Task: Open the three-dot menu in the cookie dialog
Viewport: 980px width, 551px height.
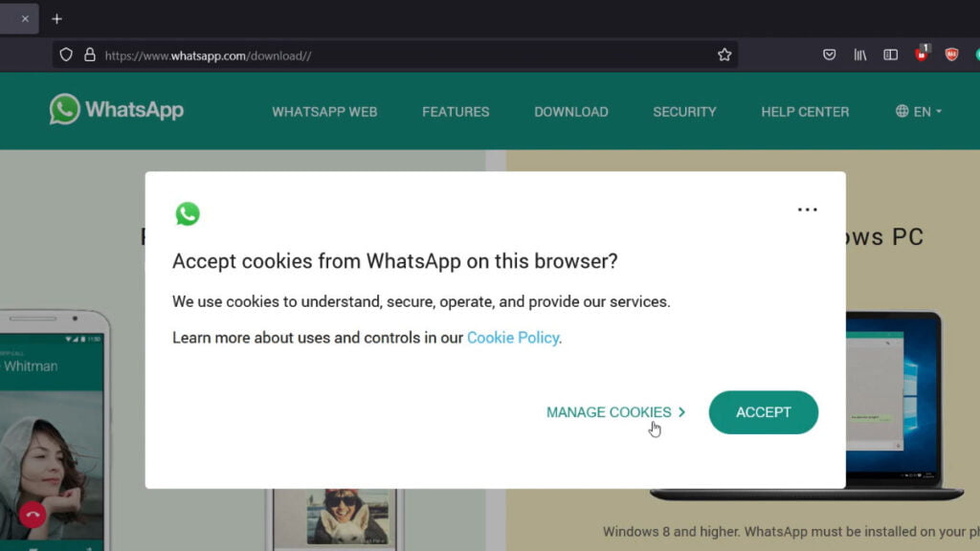Action: tap(807, 209)
